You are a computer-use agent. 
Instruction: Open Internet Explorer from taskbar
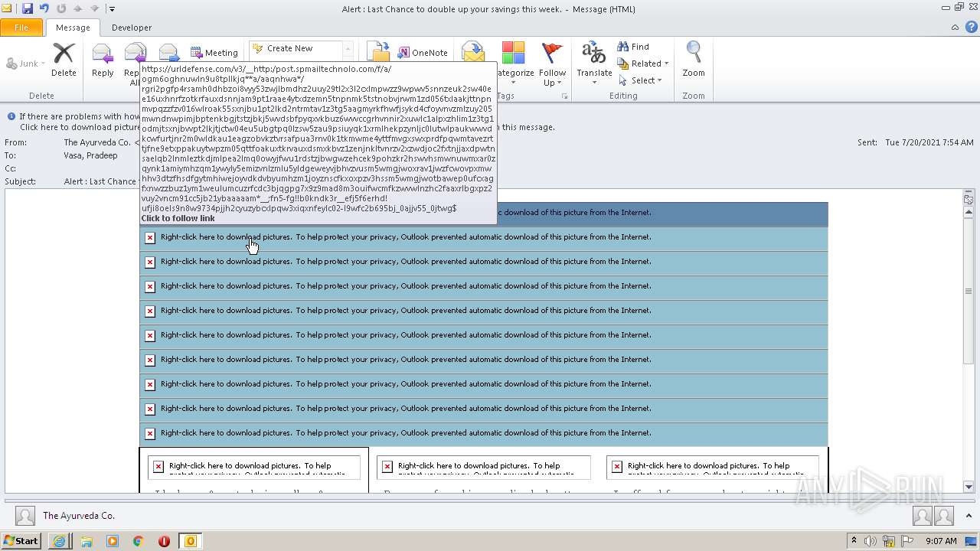[60, 541]
